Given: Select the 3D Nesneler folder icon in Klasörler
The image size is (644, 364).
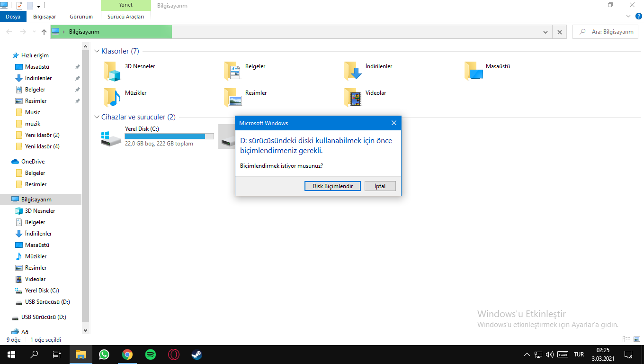Looking at the screenshot, I should tap(112, 71).
